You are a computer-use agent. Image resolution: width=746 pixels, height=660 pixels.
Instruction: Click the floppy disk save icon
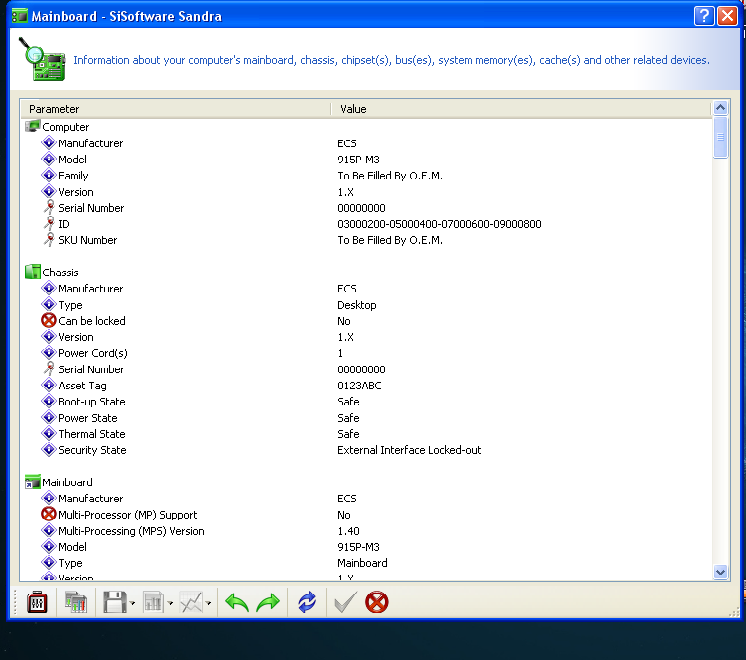(115, 602)
